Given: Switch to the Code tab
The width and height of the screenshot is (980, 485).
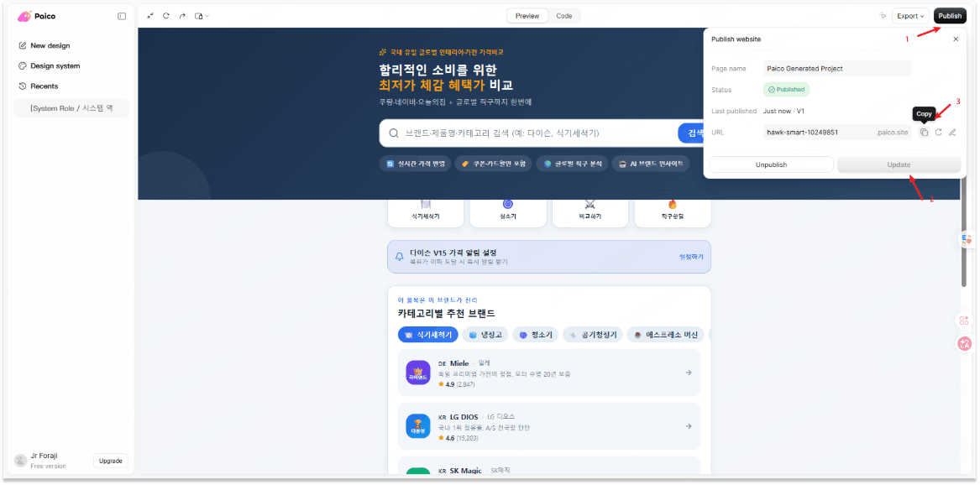Looking at the screenshot, I should (564, 16).
